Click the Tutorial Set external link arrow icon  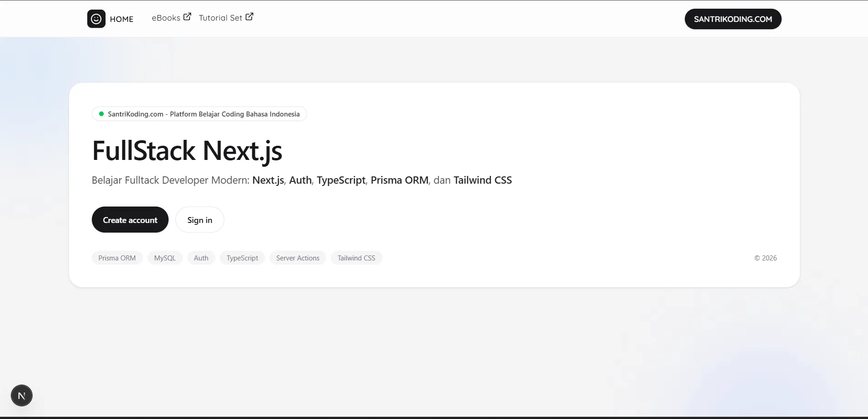pyautogui.click(x=249, y=16)
